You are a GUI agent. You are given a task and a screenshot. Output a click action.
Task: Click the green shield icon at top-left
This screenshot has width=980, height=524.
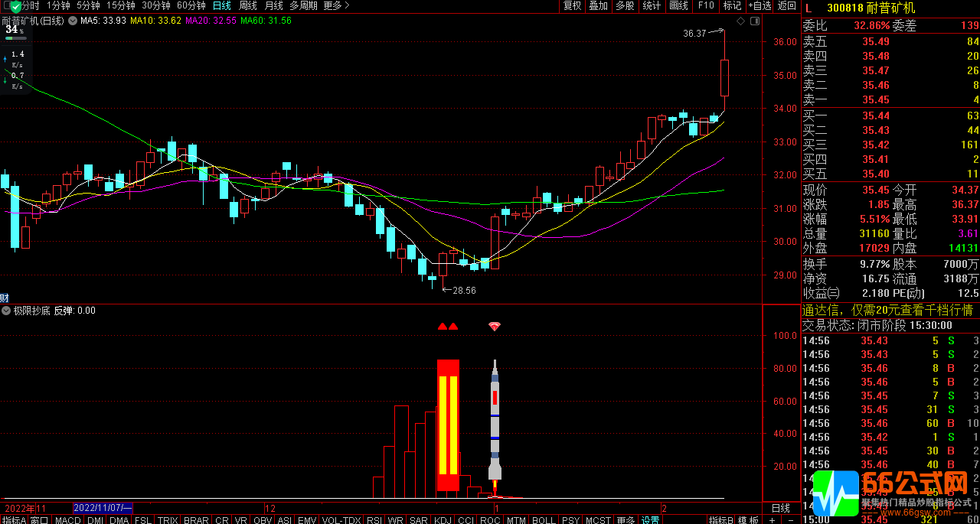15,6
